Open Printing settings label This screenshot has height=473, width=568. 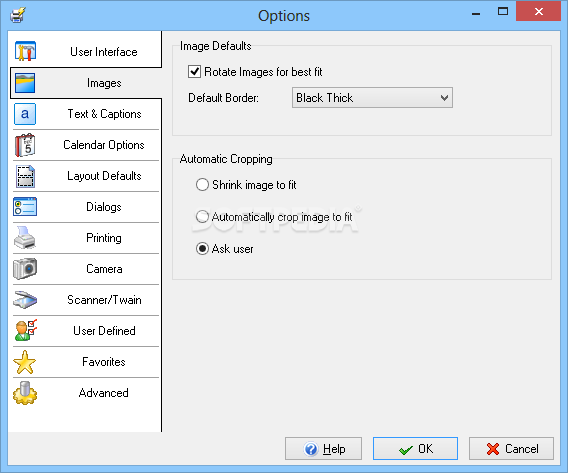104,238
